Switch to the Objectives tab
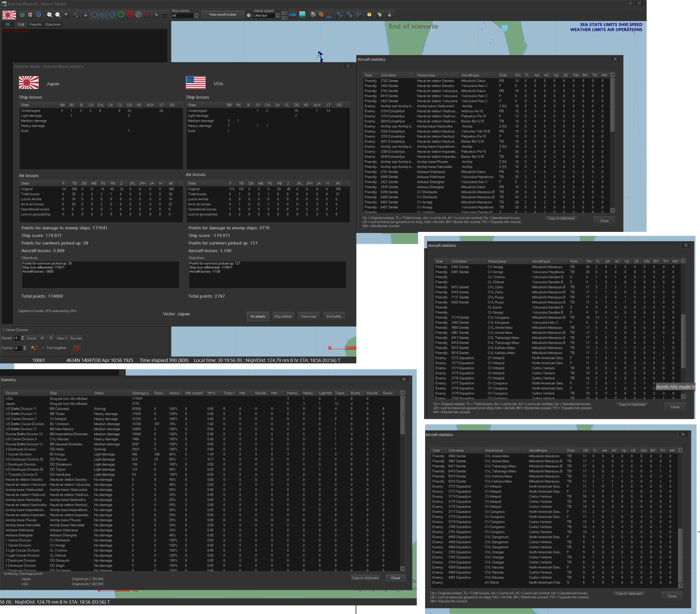The width and height of the screenshot is (700, 614). [53, 24]
